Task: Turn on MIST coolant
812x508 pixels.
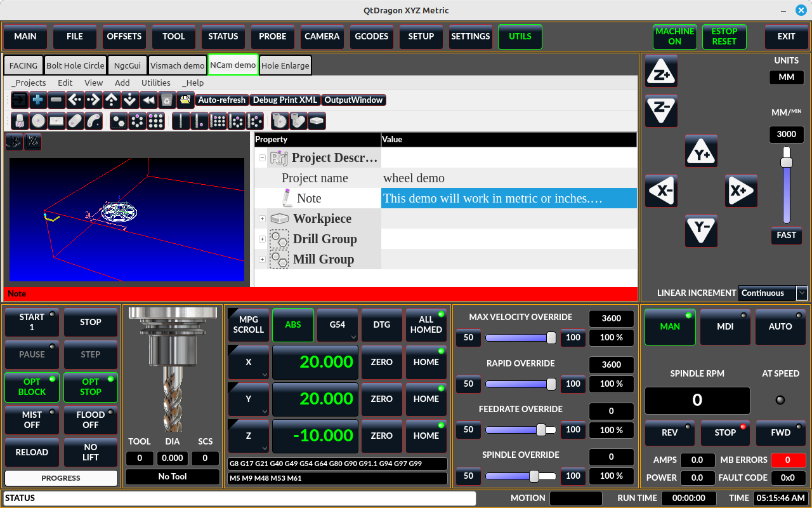Action: [x=32, y=420]
